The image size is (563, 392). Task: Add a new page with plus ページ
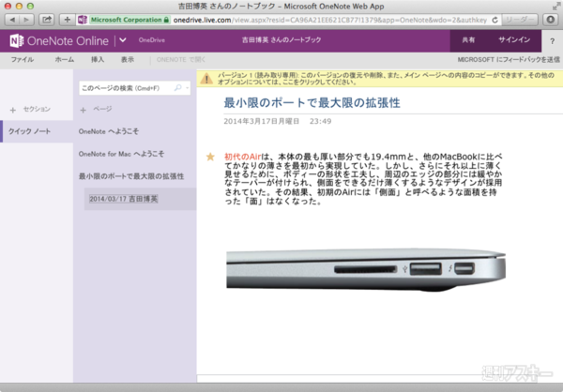[96, 109]
